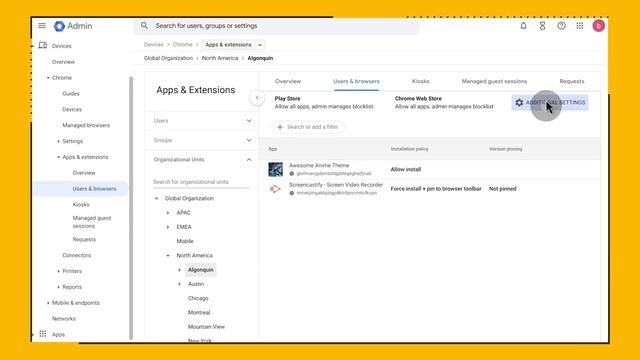640x360 pixels.
Task: Open the help question mark icon
Action: (562, 26)
